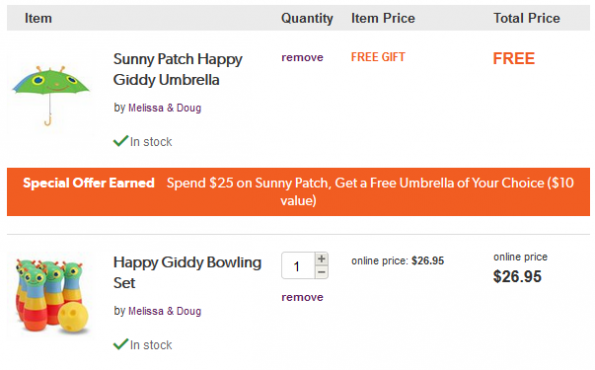Click the Item Price column header
The width and height of the screenshot is (595, 370).
pos(383,18)
